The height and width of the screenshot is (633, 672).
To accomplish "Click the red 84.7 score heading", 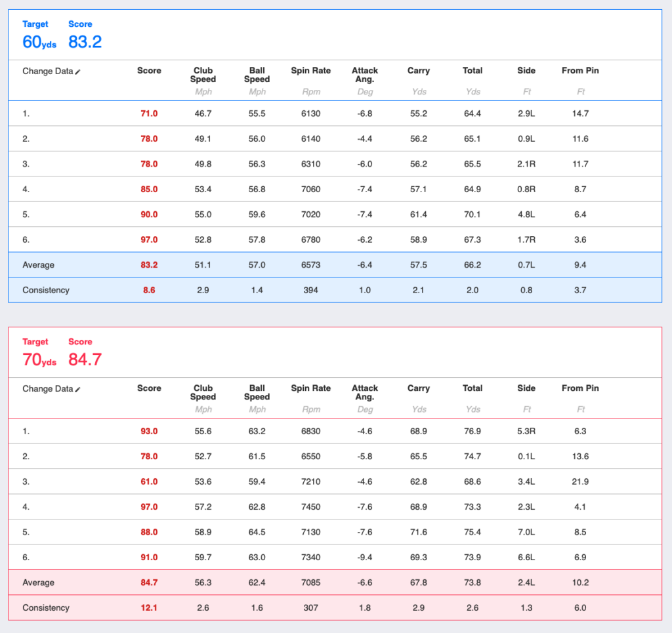I will [85, 359].
